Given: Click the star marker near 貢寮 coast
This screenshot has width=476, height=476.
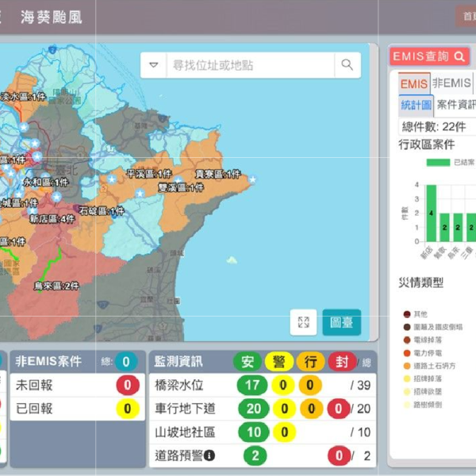Looking at the screenshot, I should [x=252, y=179].
